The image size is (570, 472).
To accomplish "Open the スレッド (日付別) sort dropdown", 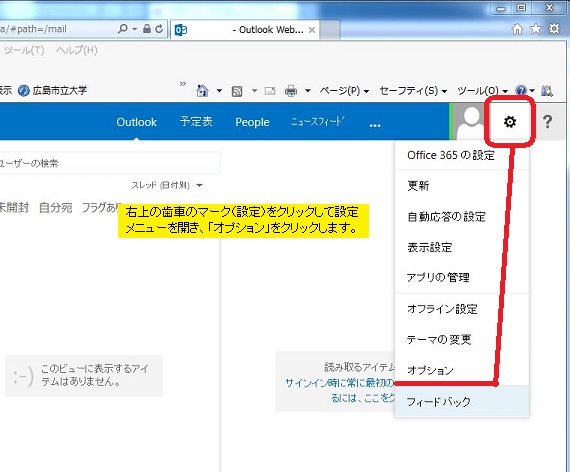I will [167, 185].
